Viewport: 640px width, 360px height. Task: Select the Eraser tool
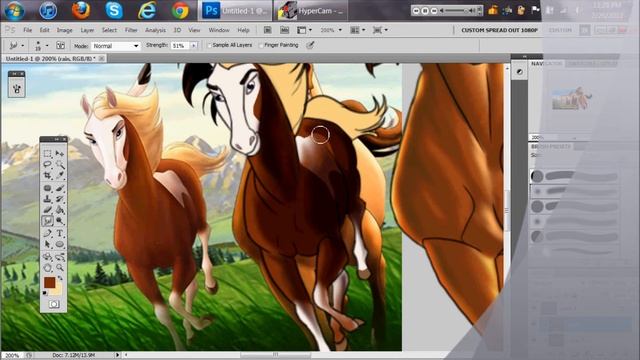click(x=48, y=210)
